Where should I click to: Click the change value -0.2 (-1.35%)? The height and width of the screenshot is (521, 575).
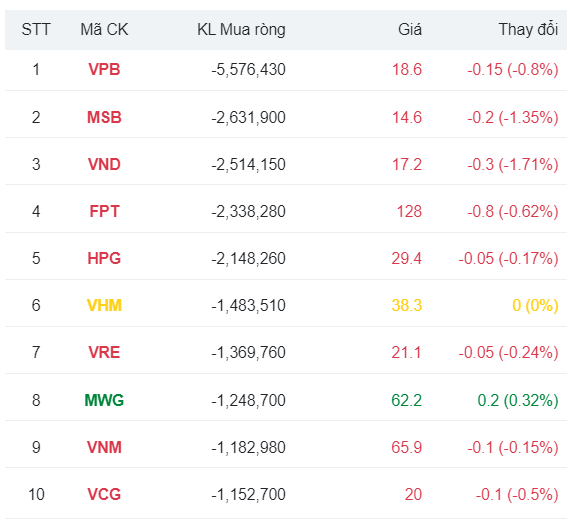pyautogui.click(x=513, y=117)
